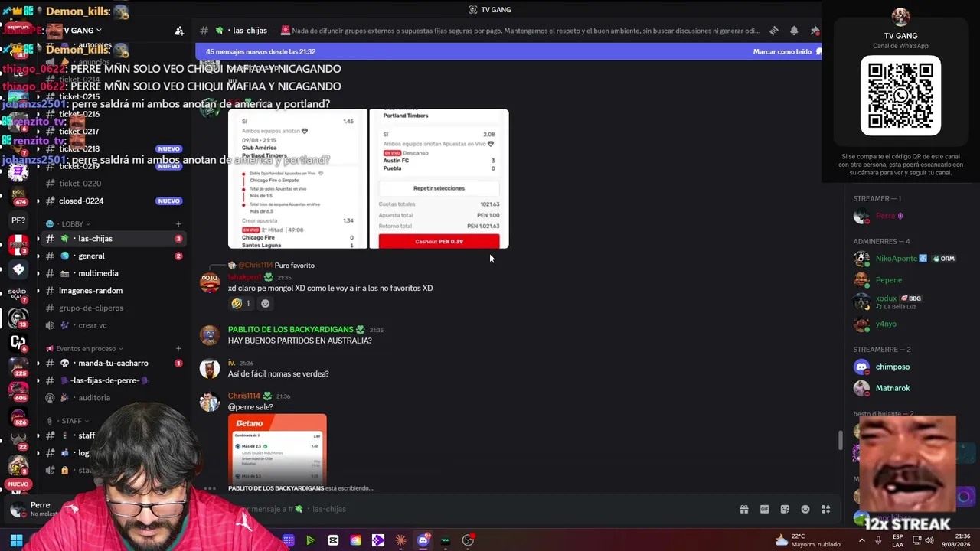Open the Threads icon in channel header

pos(773,31)
